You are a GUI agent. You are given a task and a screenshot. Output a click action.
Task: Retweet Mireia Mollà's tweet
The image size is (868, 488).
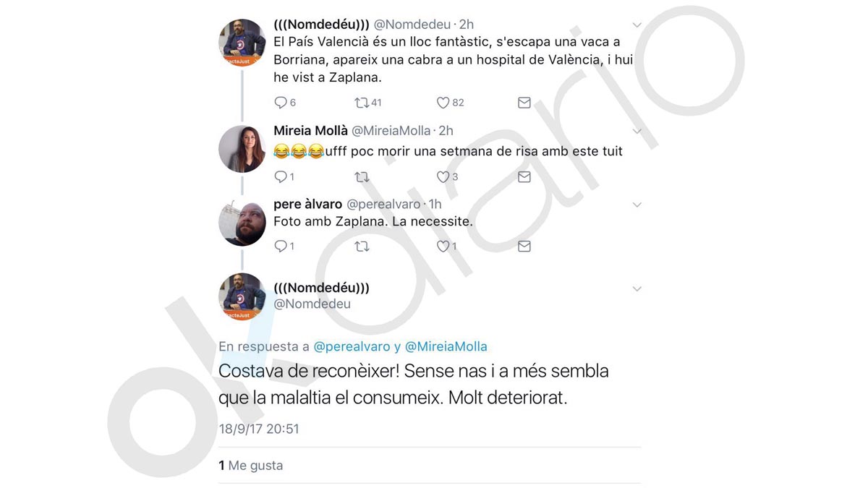coord(362,176)
